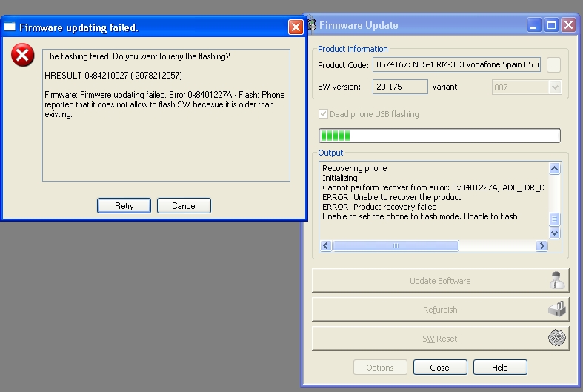This screenshot has width=583, height=392.
Task: Click 'The flashing failed' message text
Action: click(x=137, y=56)
